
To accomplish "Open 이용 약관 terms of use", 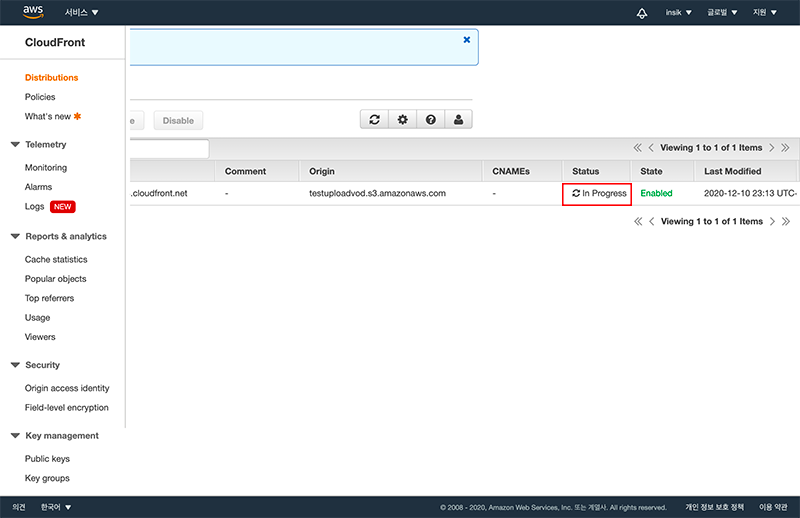I will 773,507.
